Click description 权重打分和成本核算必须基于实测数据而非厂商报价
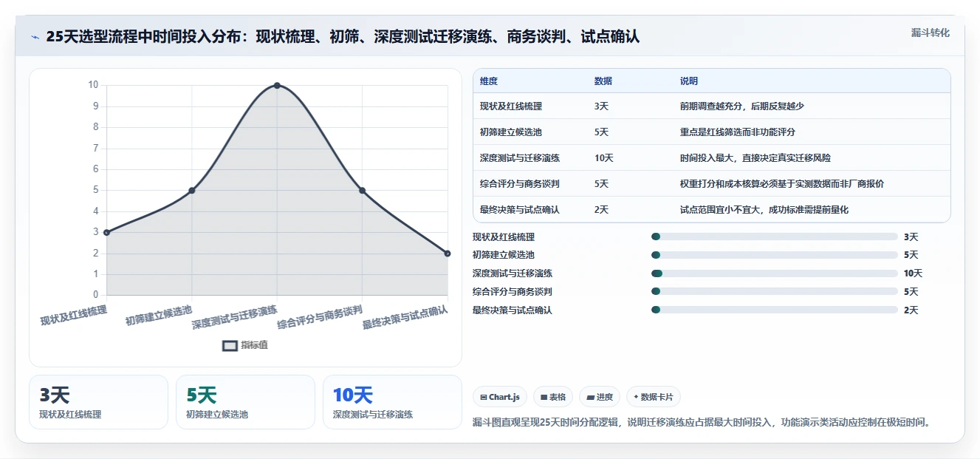980x459 pixels. tap(782, 184)
